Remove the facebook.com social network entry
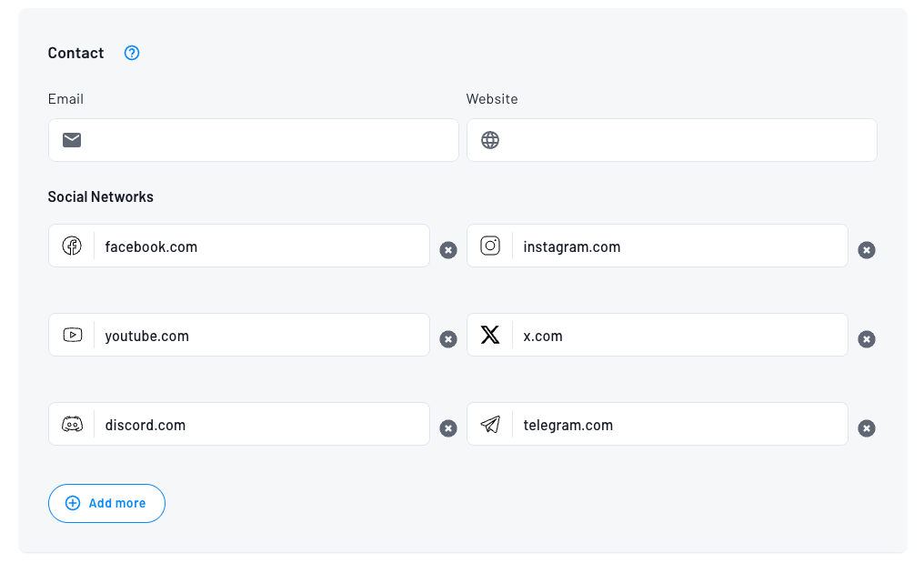Viewport: 924px width, 563px height. [x=448, y=250]
